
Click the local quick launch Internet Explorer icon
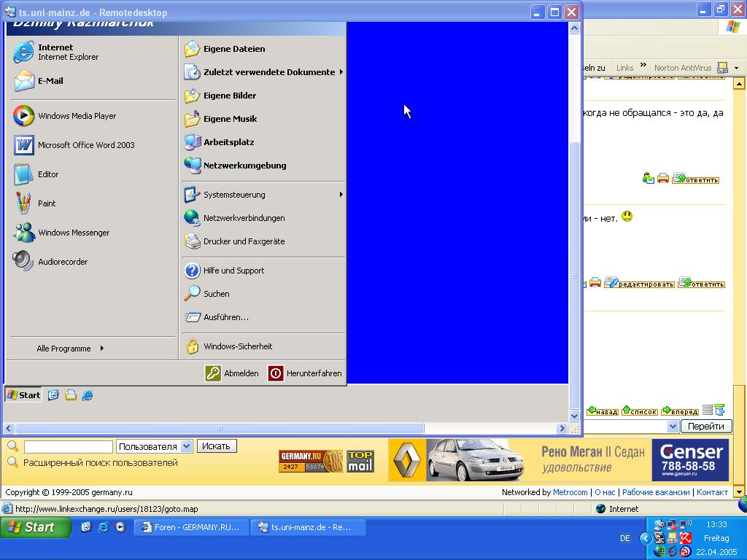103,527
